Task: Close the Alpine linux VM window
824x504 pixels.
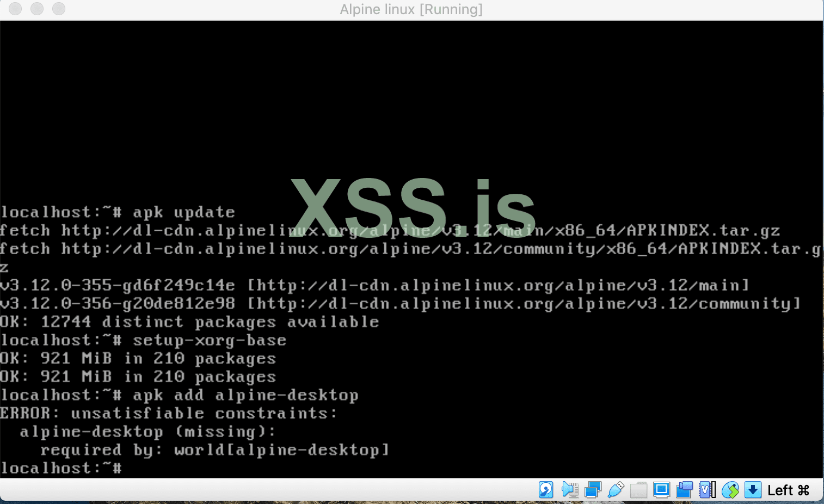Action: coord(15,9)
